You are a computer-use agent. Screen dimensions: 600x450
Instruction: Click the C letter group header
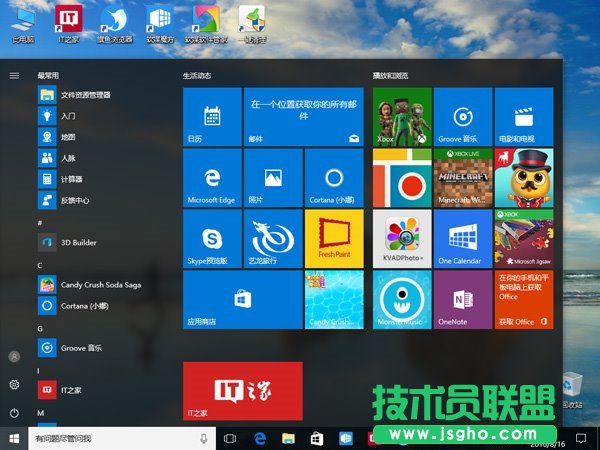[x=40, y=265]
